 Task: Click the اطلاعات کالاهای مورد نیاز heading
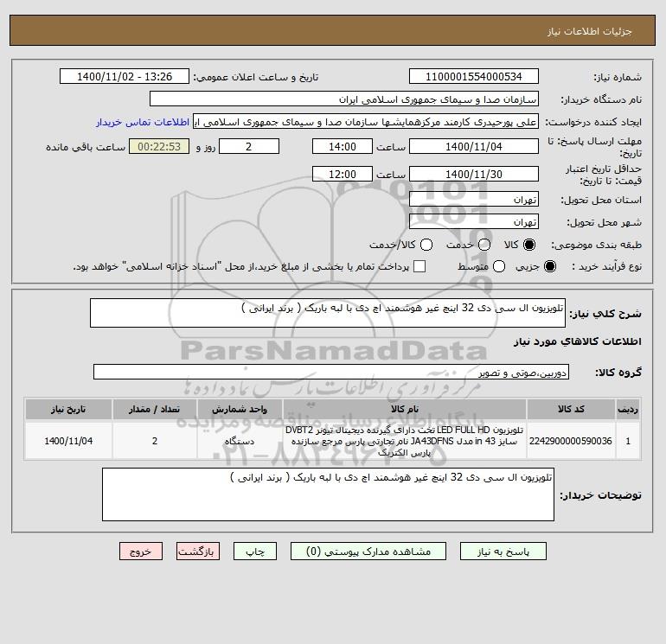578,341
